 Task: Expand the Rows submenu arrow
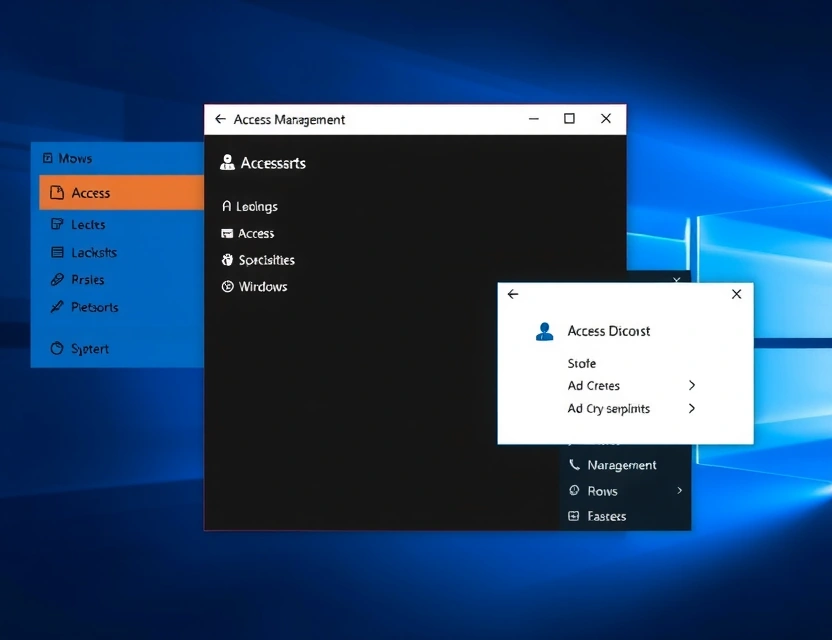[x=679, y=490]
